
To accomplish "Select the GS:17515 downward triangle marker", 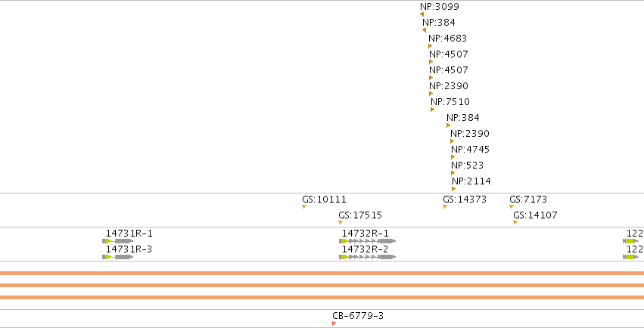I will coord(341,223).
